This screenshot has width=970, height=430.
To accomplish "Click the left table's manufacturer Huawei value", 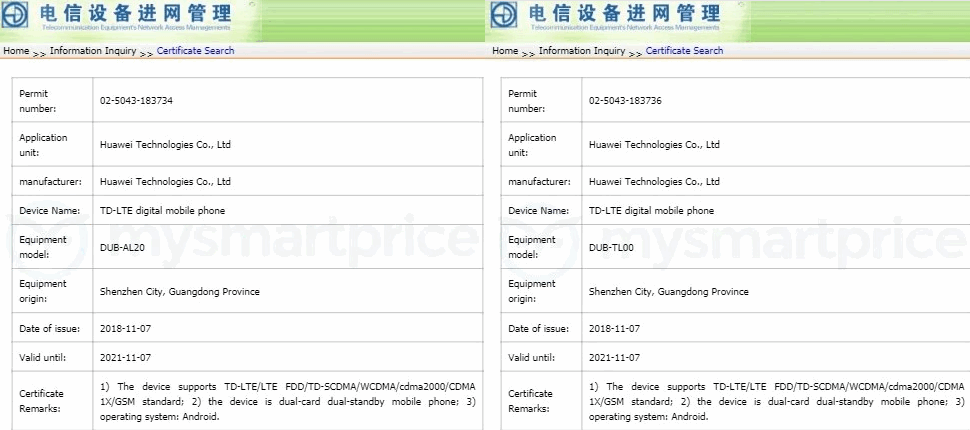I will (165, 182).
